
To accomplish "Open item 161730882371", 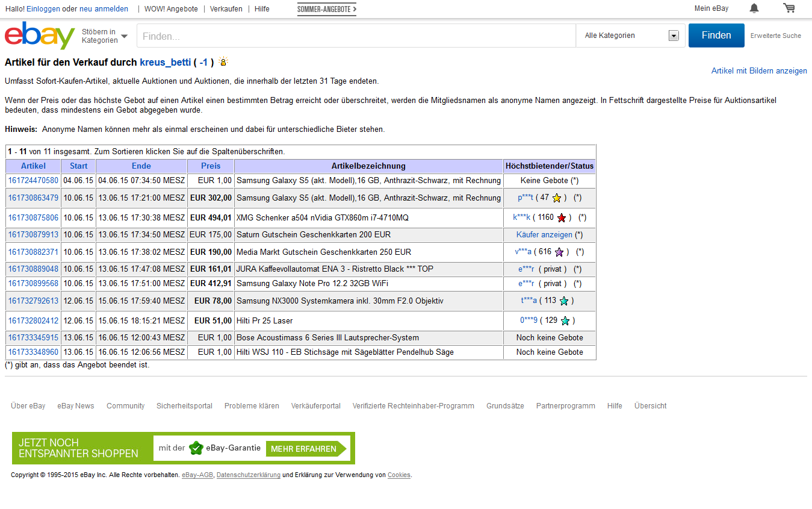I will [33, 252].
